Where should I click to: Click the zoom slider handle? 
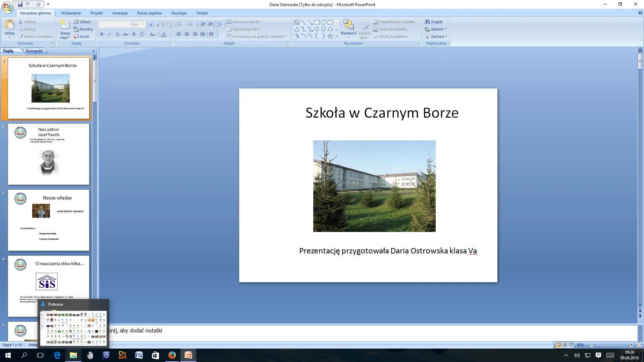(608, 345)
